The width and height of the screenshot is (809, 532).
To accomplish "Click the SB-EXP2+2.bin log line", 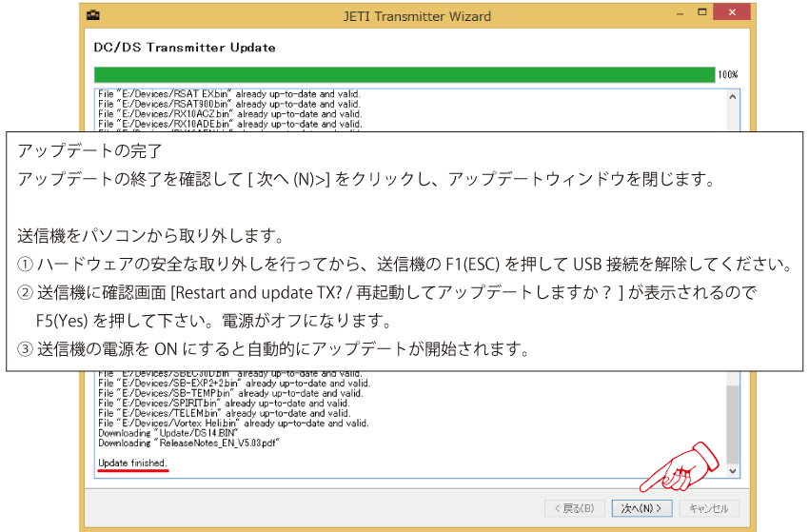I will click(234, 384).
